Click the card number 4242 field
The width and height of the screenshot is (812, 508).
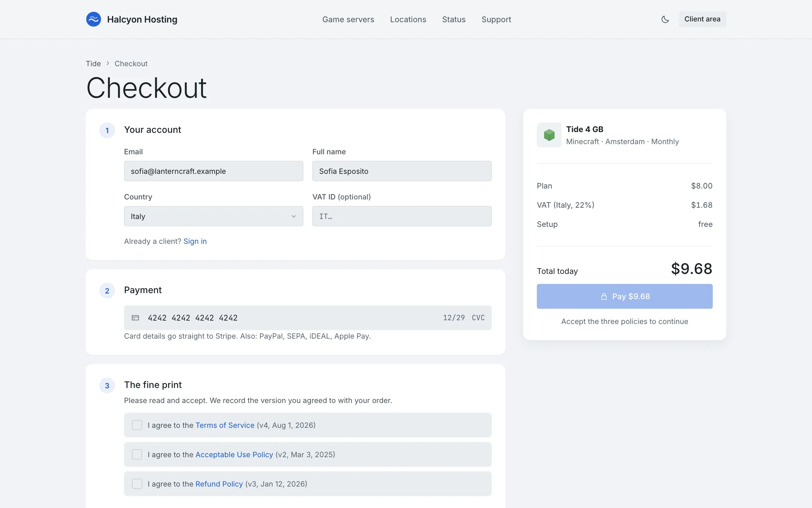pos(193,318)
